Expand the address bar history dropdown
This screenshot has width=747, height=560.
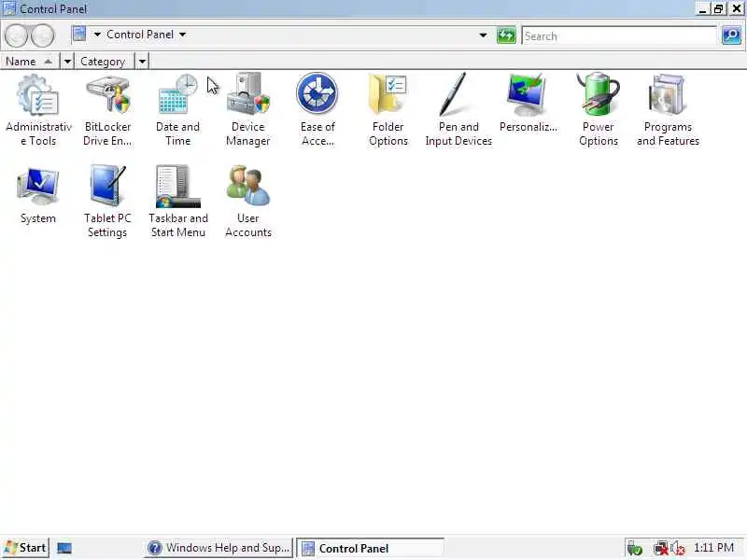click(483, 35)
